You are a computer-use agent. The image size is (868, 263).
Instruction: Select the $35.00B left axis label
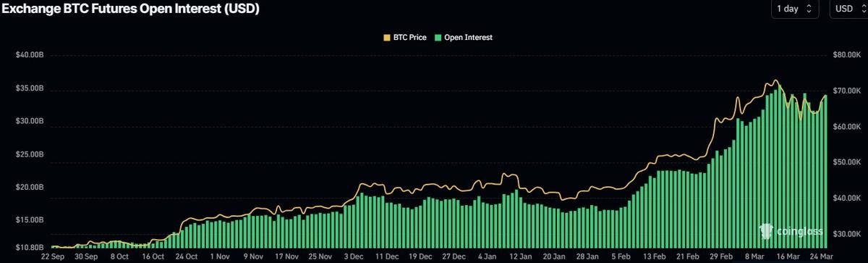(x=29, y=89)
